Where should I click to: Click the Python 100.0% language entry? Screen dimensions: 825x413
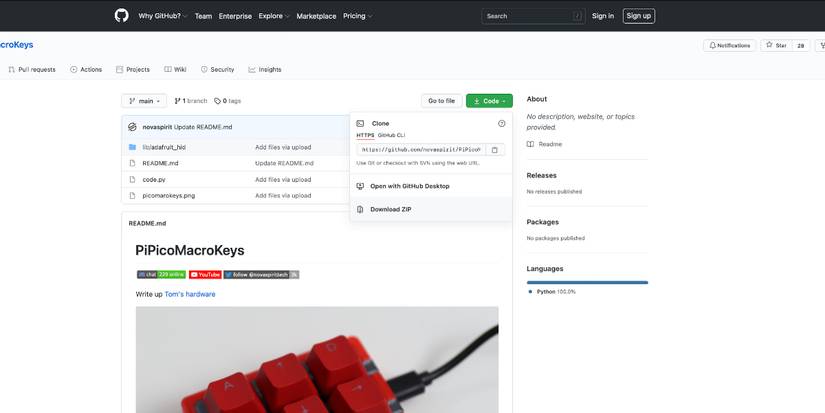pyautogui.click(x=552, y=291)
